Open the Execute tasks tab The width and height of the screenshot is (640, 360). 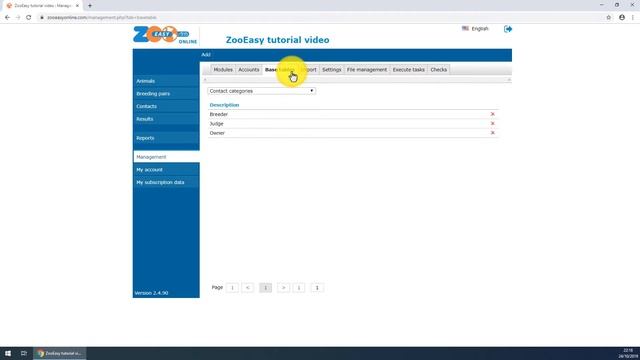(x=409, y=70)
